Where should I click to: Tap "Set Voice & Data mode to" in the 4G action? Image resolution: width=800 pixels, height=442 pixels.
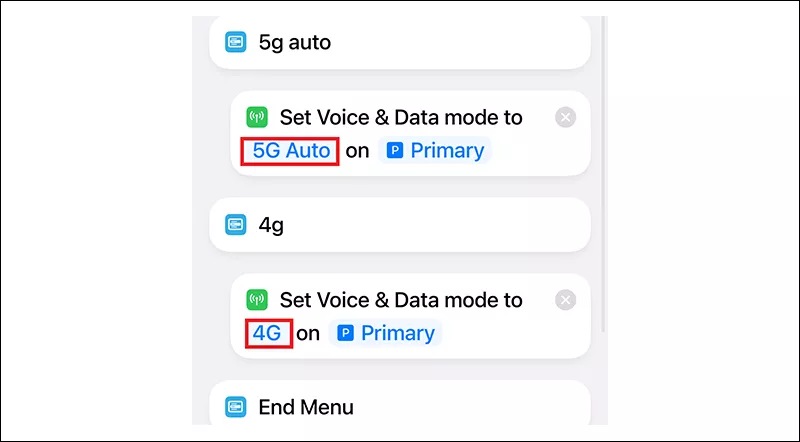(x=401, y=300)
